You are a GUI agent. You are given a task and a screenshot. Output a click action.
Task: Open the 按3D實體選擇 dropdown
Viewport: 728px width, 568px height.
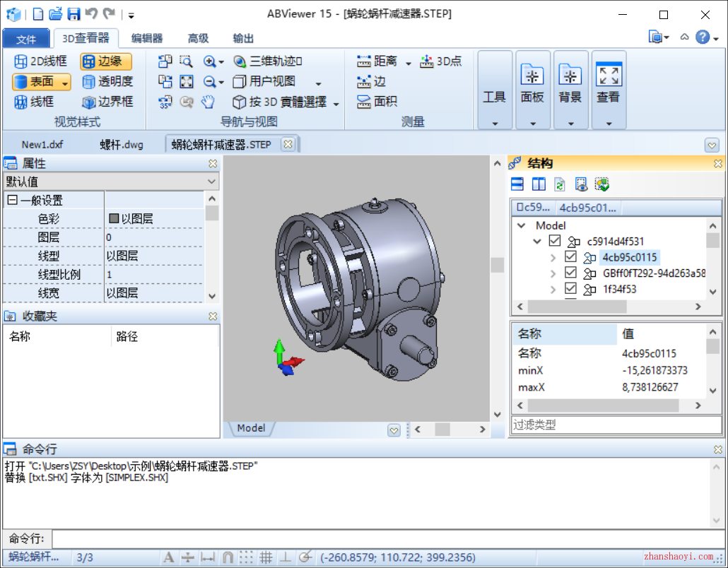tap(336, 103)
